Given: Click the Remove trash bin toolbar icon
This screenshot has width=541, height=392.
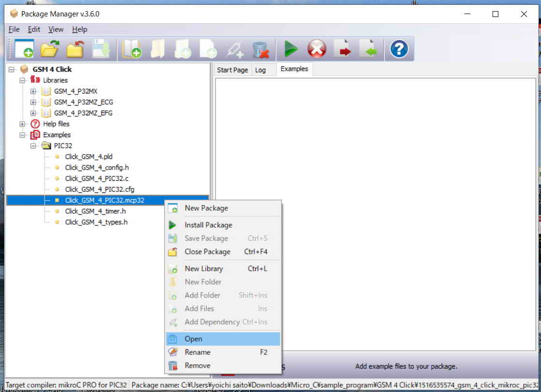Looking at the screenshot, I should 260,49.
